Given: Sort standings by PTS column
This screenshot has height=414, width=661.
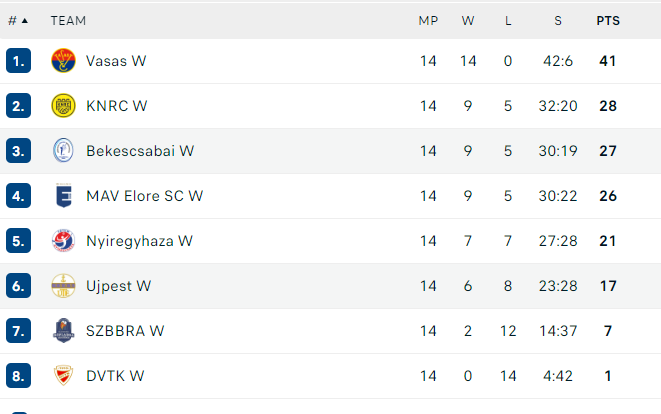Looking at the screenshot, I should (x=607, y=20).
